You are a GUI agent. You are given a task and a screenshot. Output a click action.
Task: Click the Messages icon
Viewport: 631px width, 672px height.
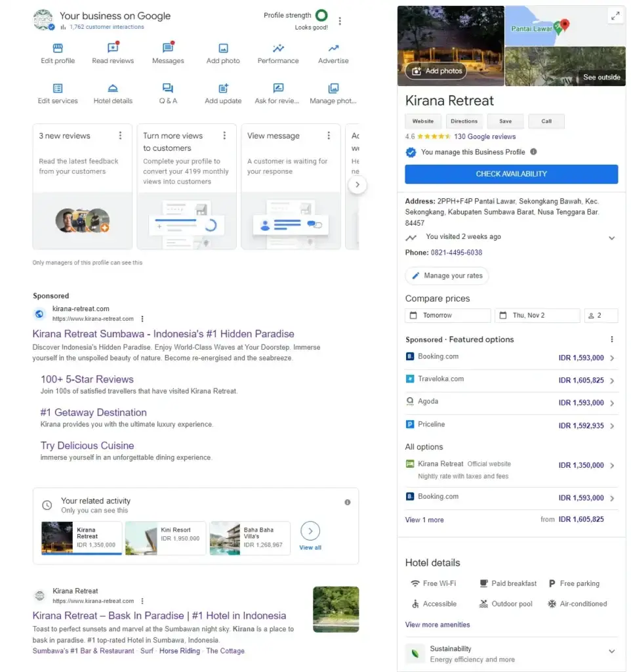pos(167,49)
